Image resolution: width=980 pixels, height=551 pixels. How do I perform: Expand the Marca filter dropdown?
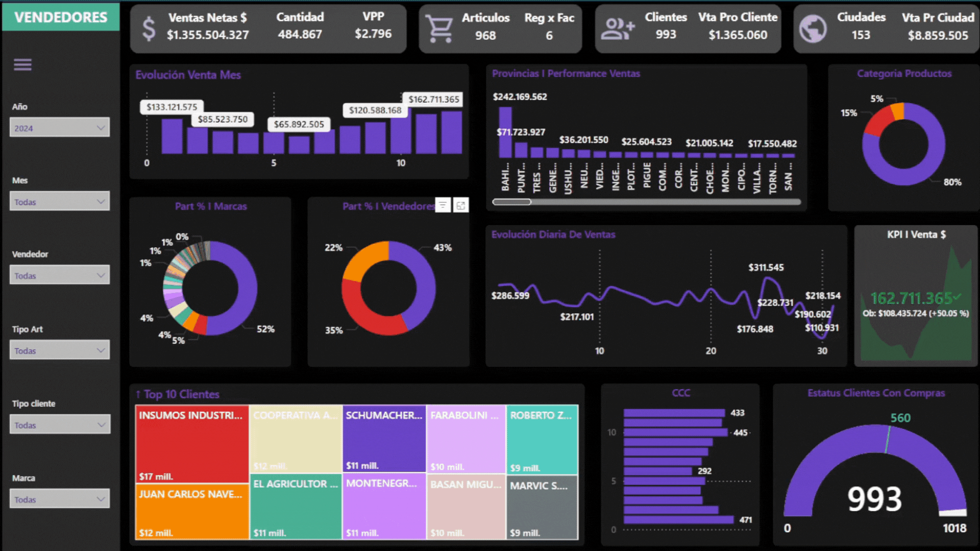point(59,499)
